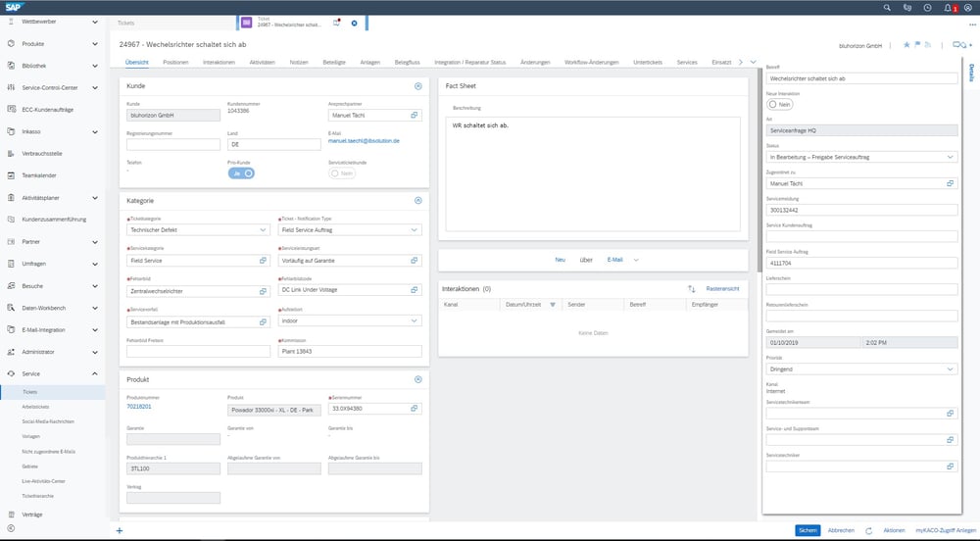The image size is (980, 541).
Task: Toggle the Pro-Kunde switch
Action: tap(241, 173)
